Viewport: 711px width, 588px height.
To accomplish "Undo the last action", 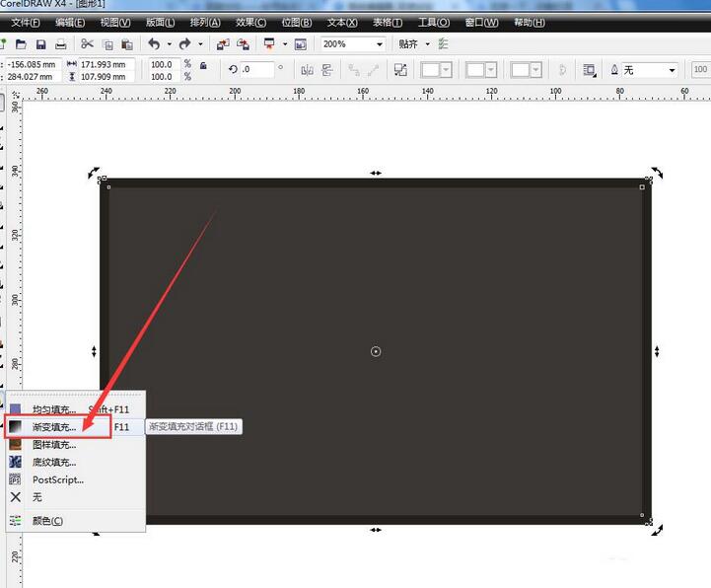I will pos(154,44).
